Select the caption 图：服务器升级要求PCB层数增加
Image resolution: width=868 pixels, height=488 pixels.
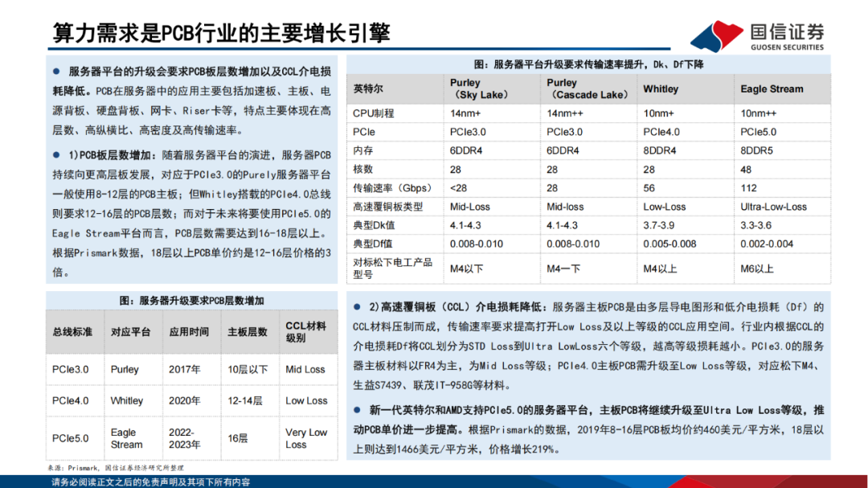click(191, 301)
